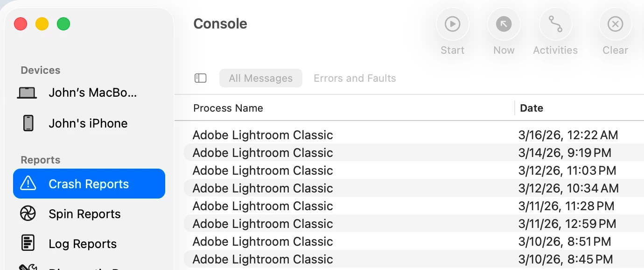This screenshot has height=270, width=644.
Task: Open Crash Reports in sidebar
Action: (x=89, y=184)
